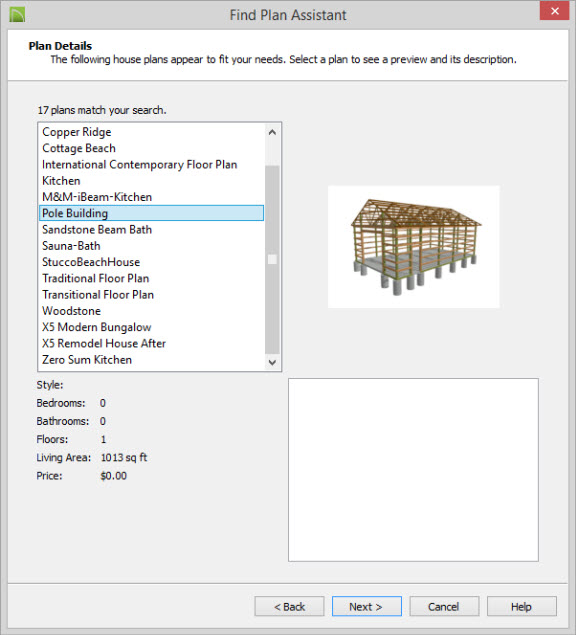
Task: Cancel the plan search
Action: (444, 606)
